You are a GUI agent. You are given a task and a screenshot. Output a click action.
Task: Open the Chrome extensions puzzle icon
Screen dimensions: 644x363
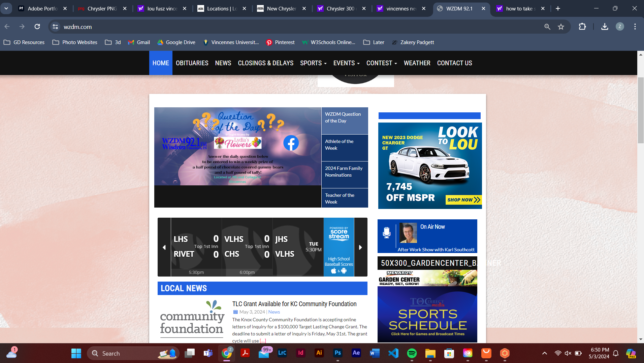pyautogui.click(x=582, y=27)
